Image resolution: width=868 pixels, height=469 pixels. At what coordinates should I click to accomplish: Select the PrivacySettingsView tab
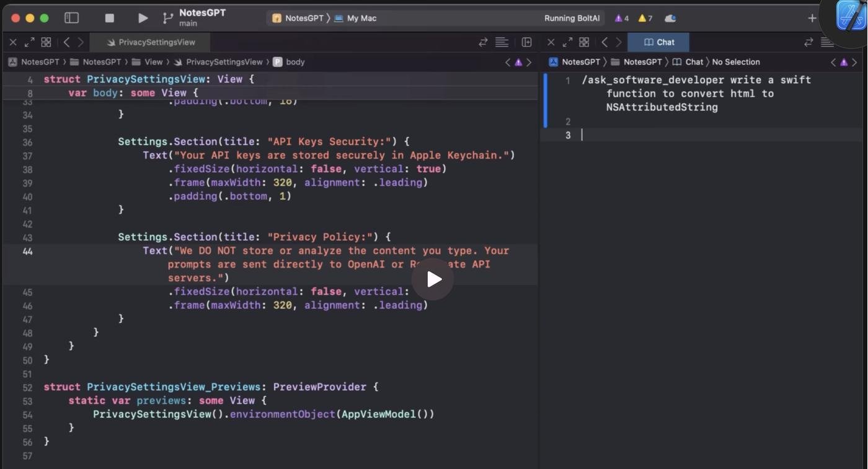pos(151,42)
